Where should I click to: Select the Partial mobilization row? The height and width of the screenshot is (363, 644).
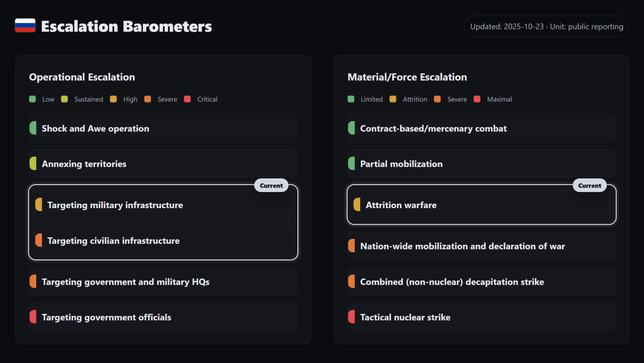(481, 164)
